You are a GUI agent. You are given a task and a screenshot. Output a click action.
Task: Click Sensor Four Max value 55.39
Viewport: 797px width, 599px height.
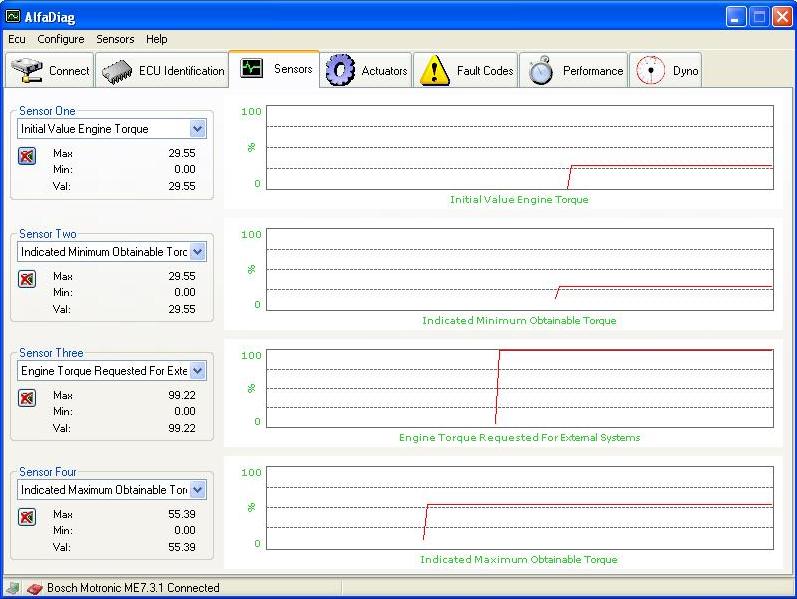(x=182, y=514)
